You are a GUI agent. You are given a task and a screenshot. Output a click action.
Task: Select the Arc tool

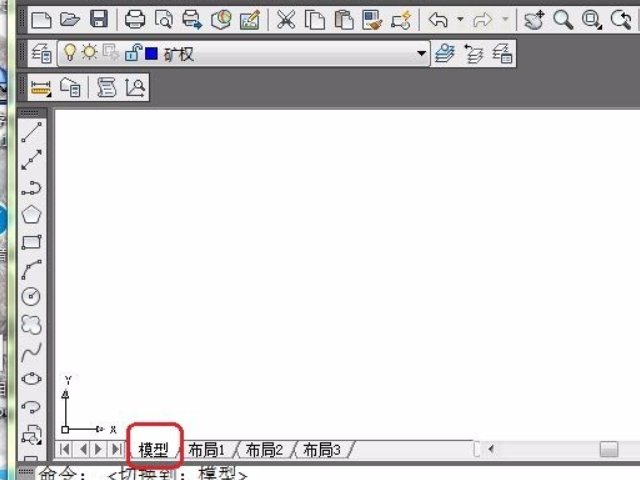click(31, 269)
